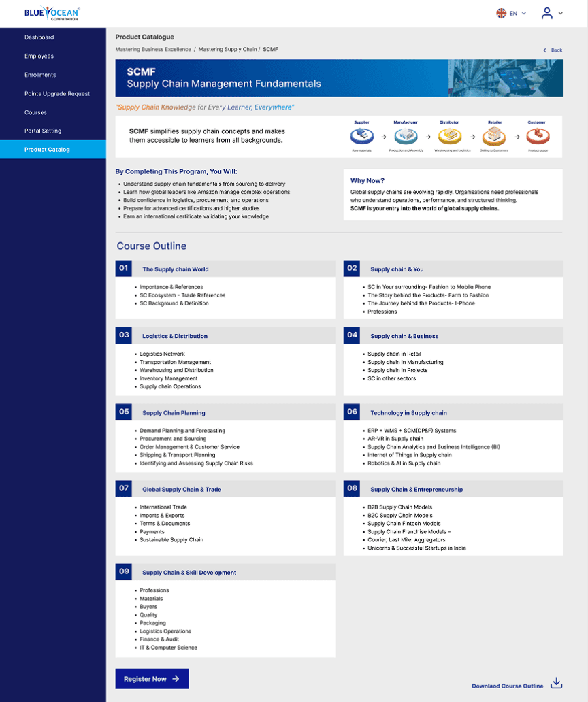This screenshot has height=702, width=588.
Task: Click 'Sustainable Supply Chain' list item
Action: 171,540
